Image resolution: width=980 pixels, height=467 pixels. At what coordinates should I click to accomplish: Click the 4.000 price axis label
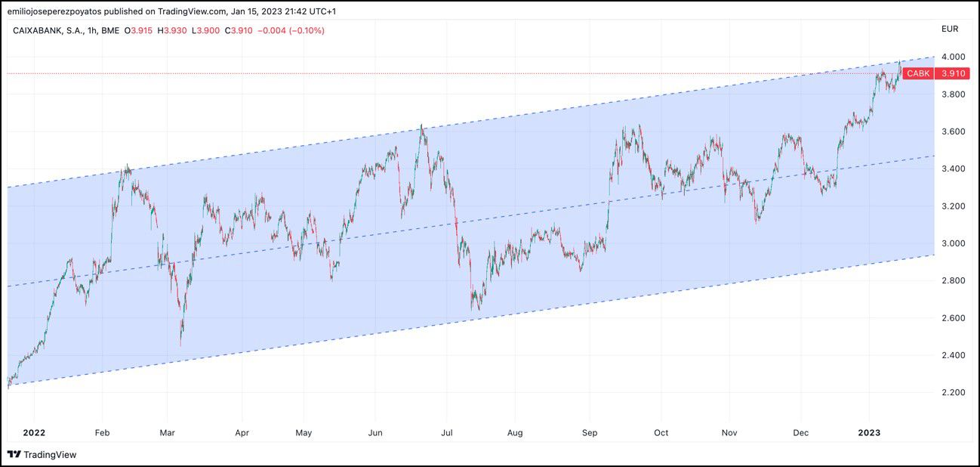[x=951, y=57]
